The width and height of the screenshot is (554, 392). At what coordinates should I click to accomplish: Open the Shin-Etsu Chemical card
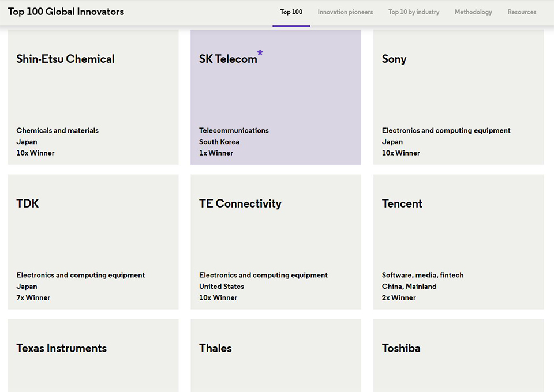[93, 97]
